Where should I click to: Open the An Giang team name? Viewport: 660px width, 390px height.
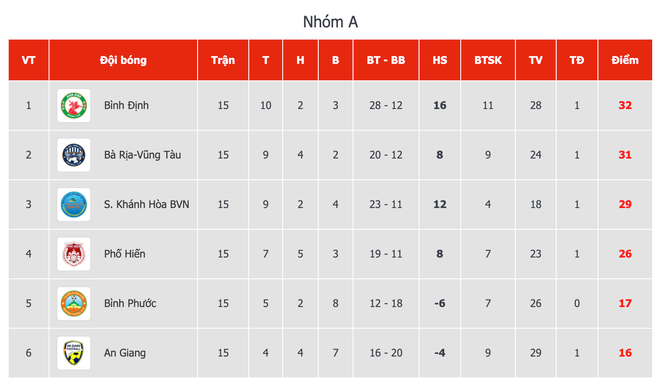pyautogui.click(x=125, y=353)
